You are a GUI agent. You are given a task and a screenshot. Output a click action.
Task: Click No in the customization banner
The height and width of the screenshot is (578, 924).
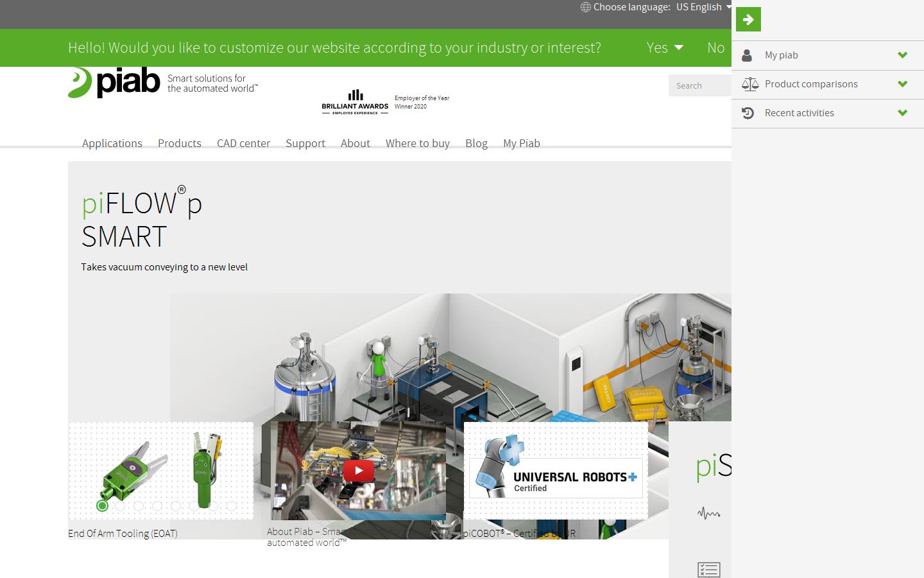coord(715,48)
